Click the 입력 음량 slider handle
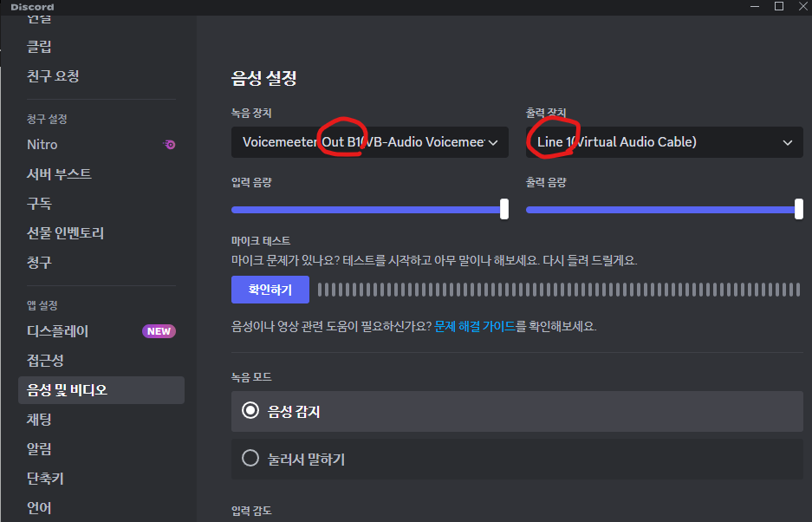Image resolution: width=812 pixels, height=522 pixels. point(503,210)
